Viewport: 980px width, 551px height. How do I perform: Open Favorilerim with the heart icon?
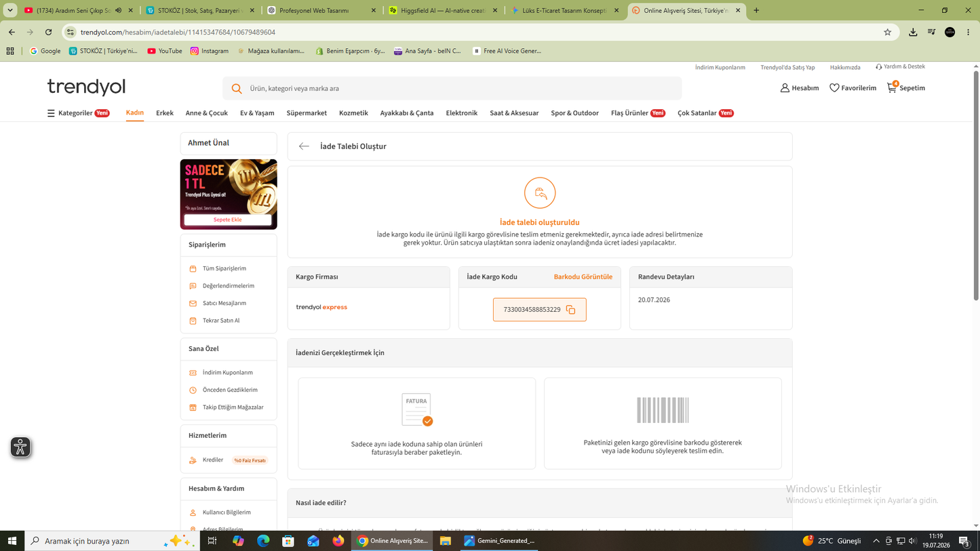pyautogui.click(x=852, y=88)
